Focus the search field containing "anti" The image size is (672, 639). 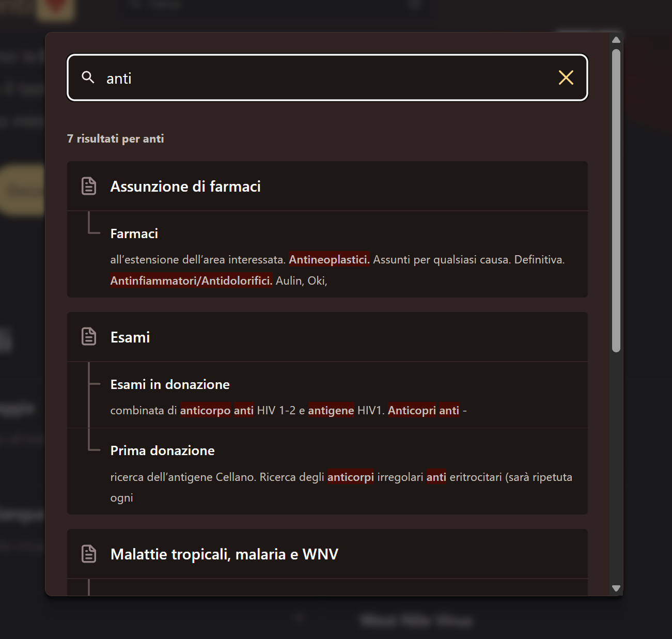click(x=325, y=78)
